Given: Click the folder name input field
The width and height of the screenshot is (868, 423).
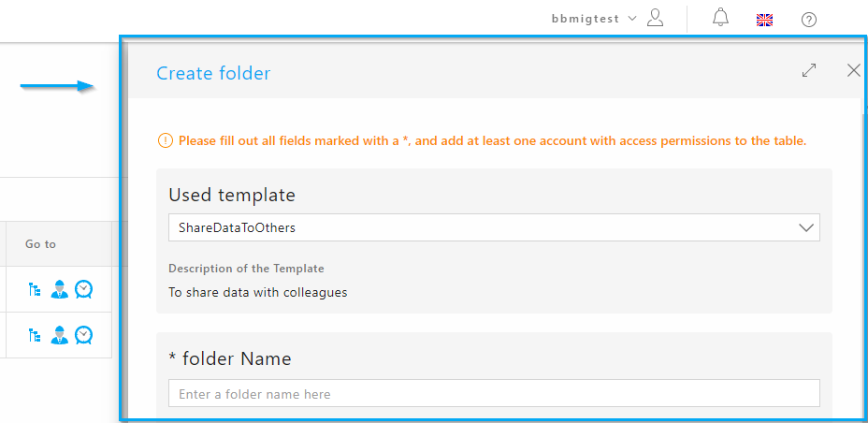Looking at the screenshot, I should pos(494,393).
